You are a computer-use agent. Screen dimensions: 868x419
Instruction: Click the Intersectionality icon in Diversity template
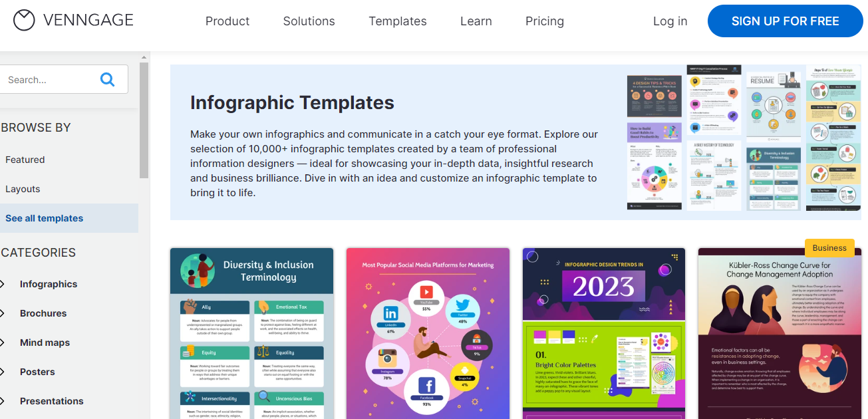pyautogui.click(x=190, y=397)
